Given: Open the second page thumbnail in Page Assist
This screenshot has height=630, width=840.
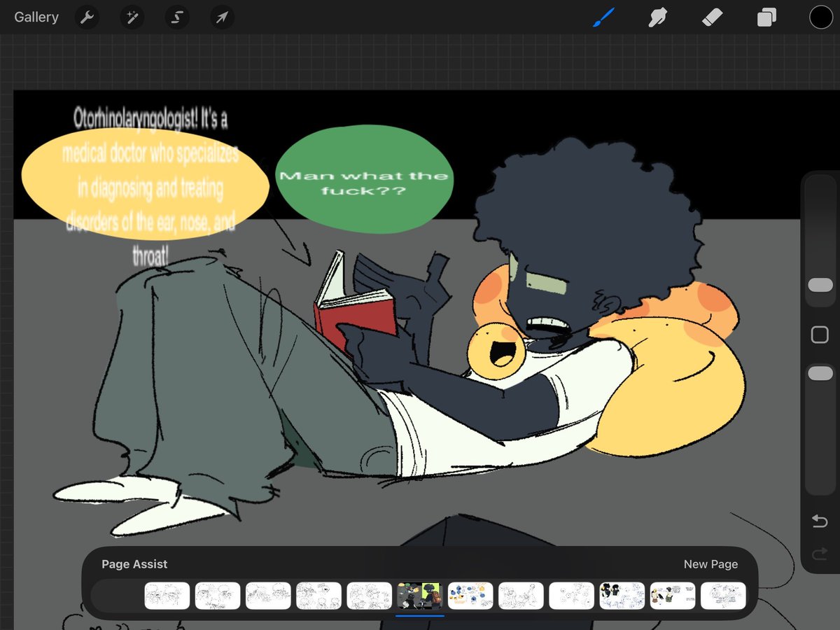Looking at the screenshot, I should click(218, 596).
